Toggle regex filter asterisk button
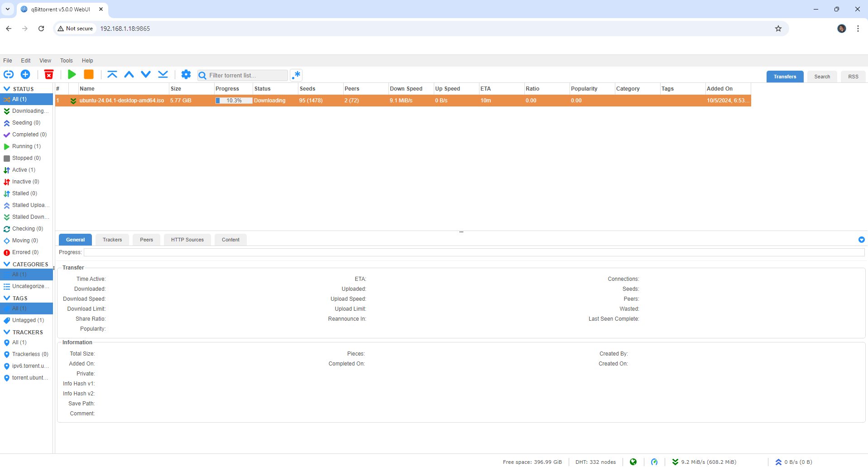 pyautogui.click(x=296, y=75)
